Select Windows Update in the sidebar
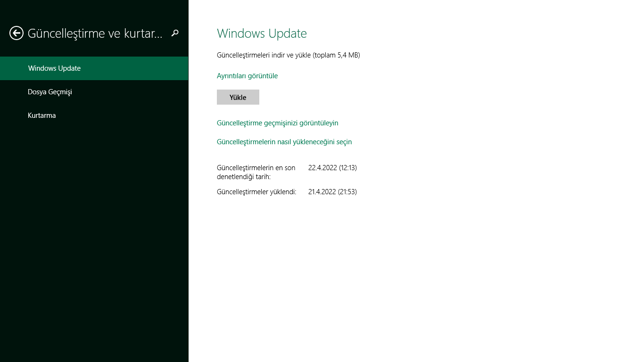Screen dimensions: 644x362 pyautogui.click(x=94, y=68)
